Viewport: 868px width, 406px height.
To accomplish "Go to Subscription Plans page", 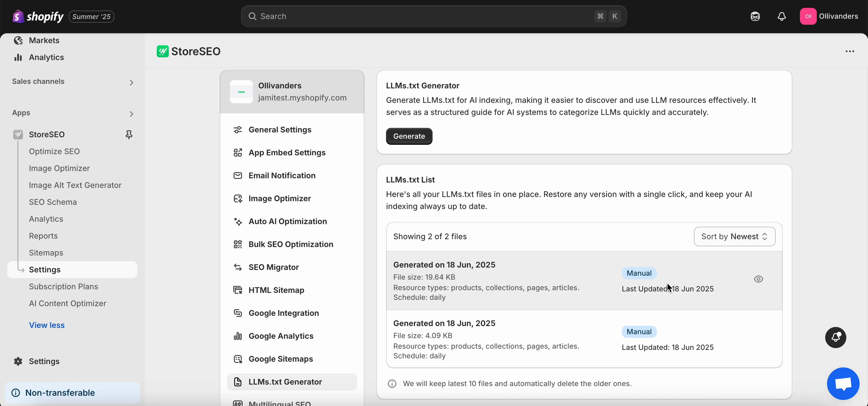I will (63, 287).
